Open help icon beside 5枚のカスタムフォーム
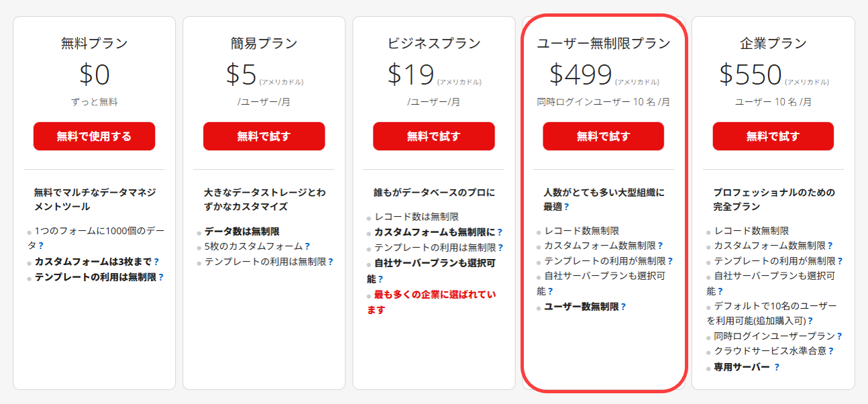Screen dimensions: 868x404 pyautogui.click(x=307, y=246)
